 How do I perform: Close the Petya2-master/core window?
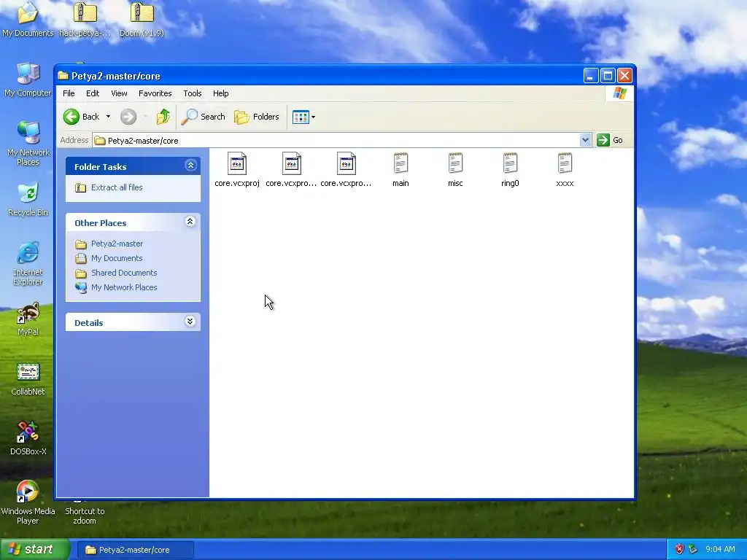[624, 76]
